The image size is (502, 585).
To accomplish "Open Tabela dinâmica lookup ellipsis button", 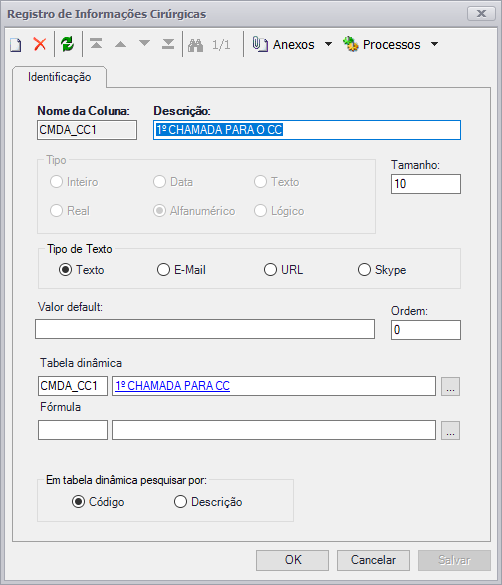I will tap(450, 386).
